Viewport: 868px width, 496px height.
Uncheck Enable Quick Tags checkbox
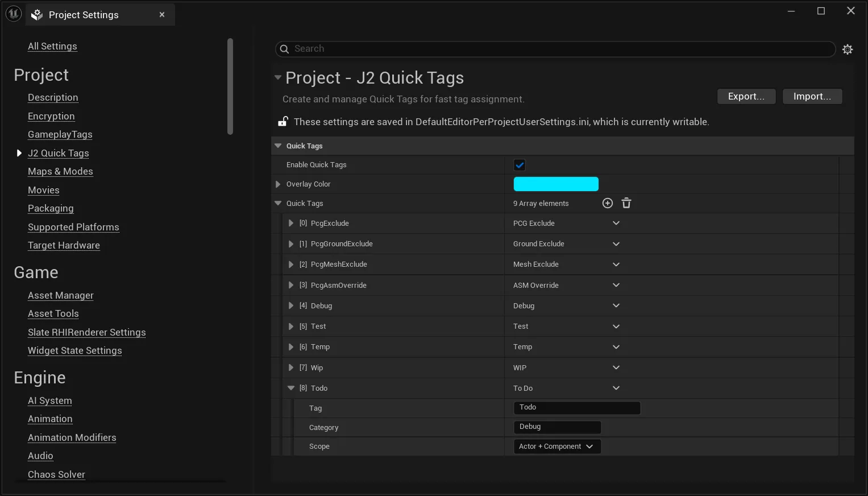[520, 165]
